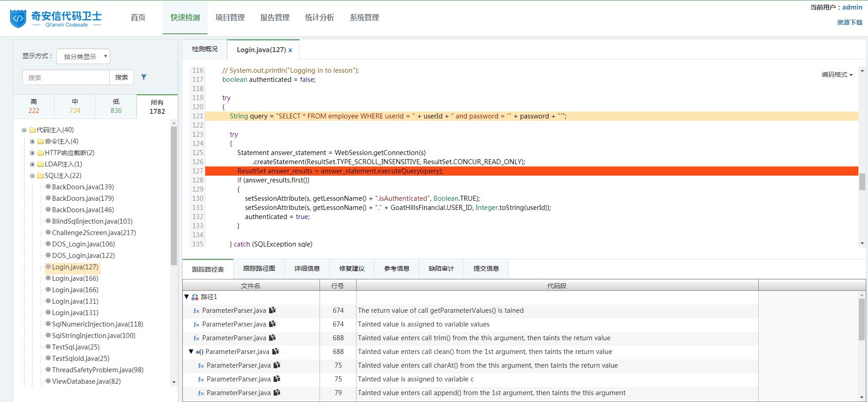Filter by 高 severity (222)
The image size is (868, 402).
(x=34, y=106)
